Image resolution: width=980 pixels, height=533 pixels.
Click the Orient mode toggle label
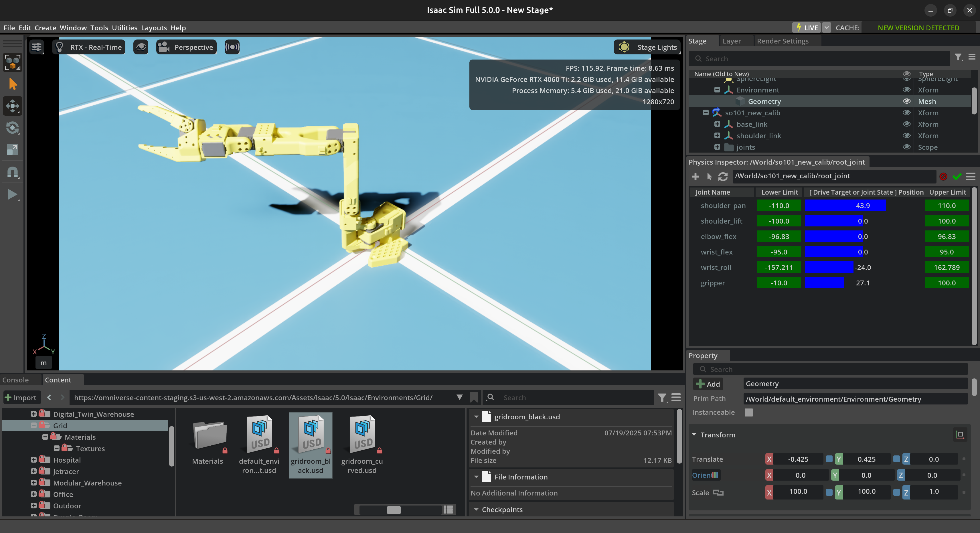[705, 475]
